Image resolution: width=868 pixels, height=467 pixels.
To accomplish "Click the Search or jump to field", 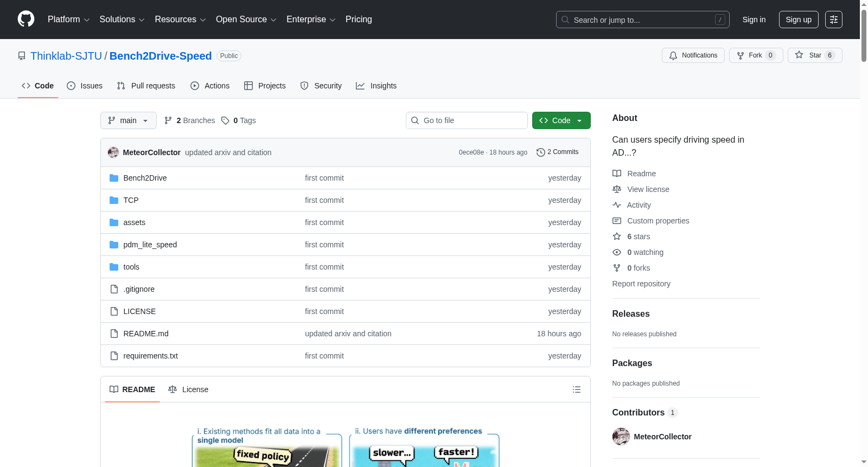I will (x=642, y=20).
